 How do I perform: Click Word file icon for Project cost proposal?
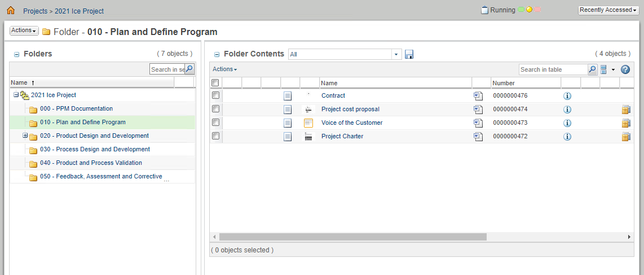[x=478, y=110]
